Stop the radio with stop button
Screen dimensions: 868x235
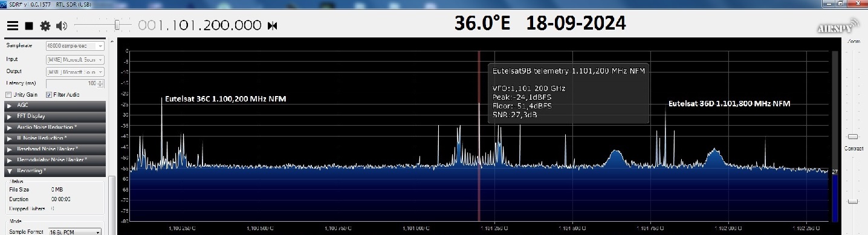(28, 26)
